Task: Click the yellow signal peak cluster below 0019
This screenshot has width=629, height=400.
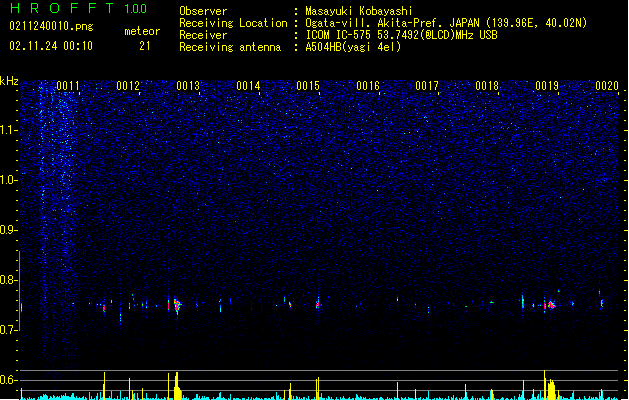Action: point(551,389)
